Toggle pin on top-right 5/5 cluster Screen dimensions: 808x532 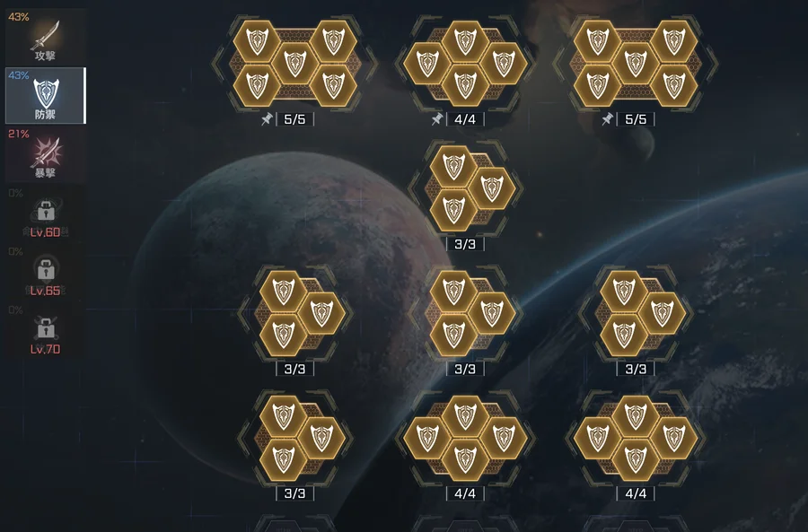pos(607,119)
